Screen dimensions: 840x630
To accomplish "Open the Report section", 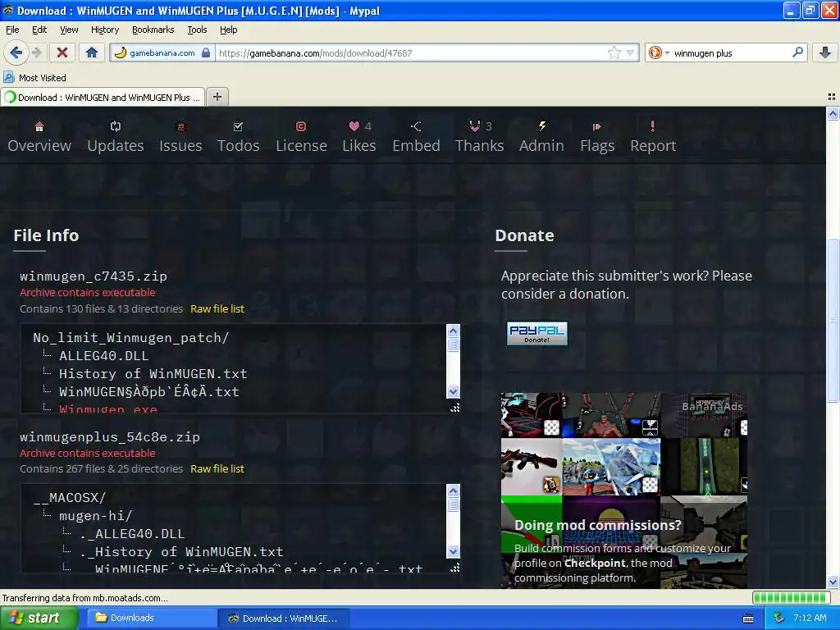I will pos(653,137).
